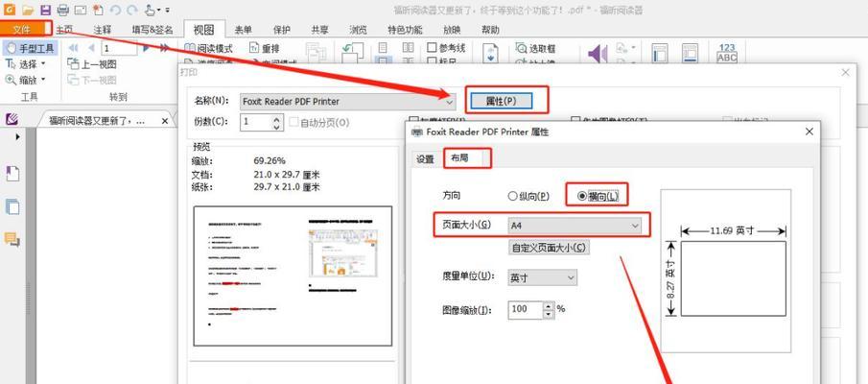Screen dimensions: 868x384
Task: Switch to the 特色功能 features tab
Action: [405, 30]
